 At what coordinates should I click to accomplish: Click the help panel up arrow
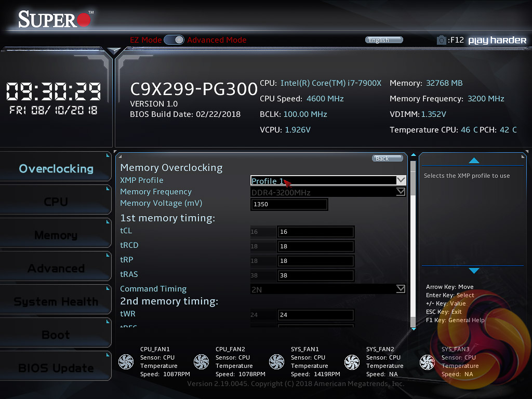(474, 161)
